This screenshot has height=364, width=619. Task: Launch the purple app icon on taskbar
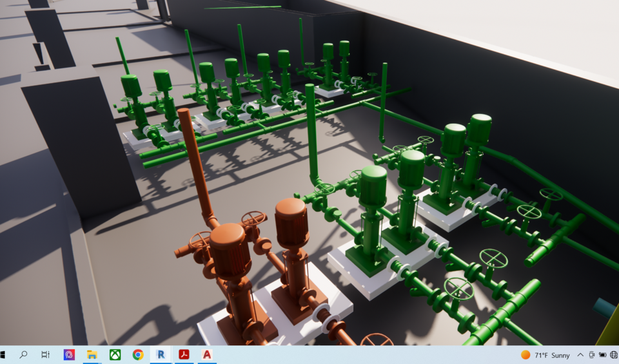pyautogui.click(x=69, y=354)
